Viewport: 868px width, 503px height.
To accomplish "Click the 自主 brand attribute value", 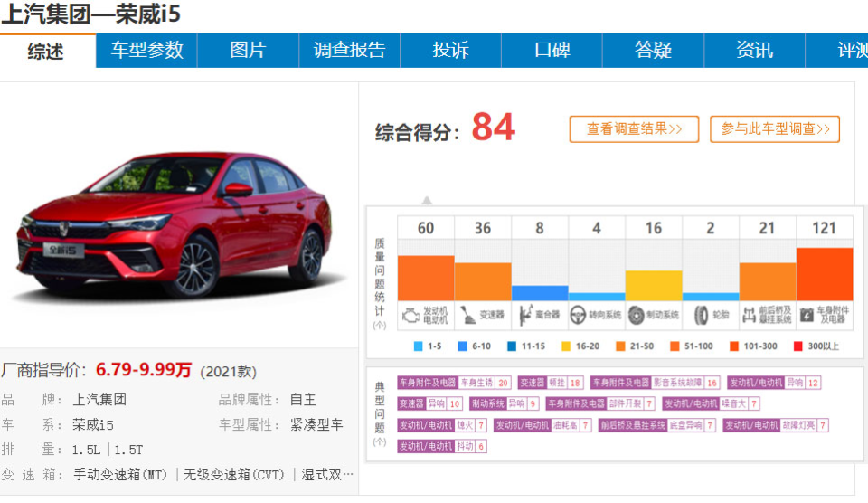I will point(304,399).
